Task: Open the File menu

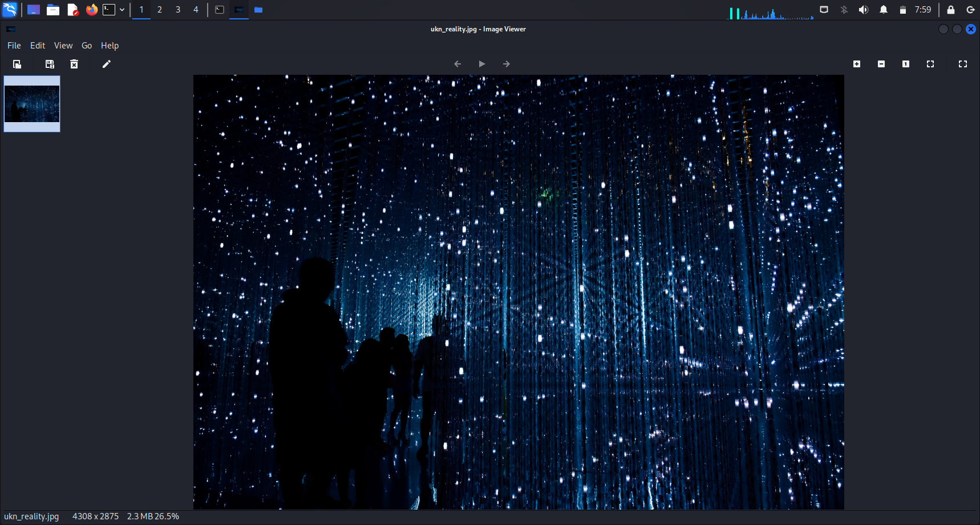Action: 14,46
